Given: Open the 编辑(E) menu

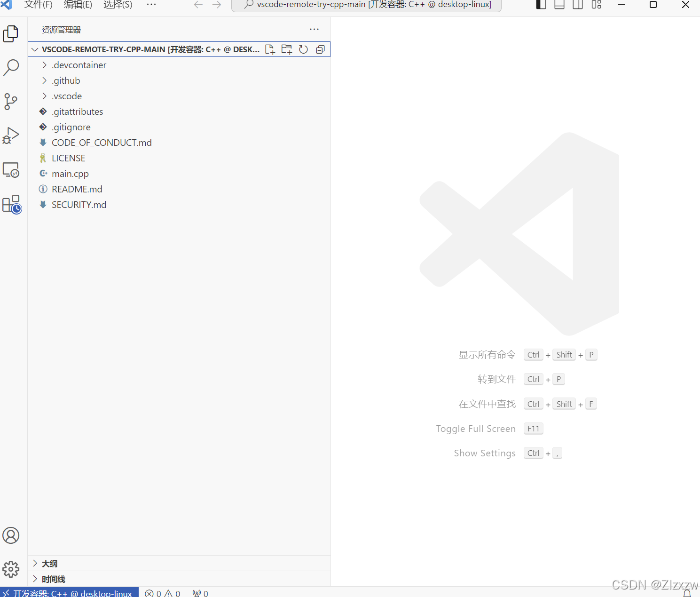Looking at the screenshot, I should (78, 5).
